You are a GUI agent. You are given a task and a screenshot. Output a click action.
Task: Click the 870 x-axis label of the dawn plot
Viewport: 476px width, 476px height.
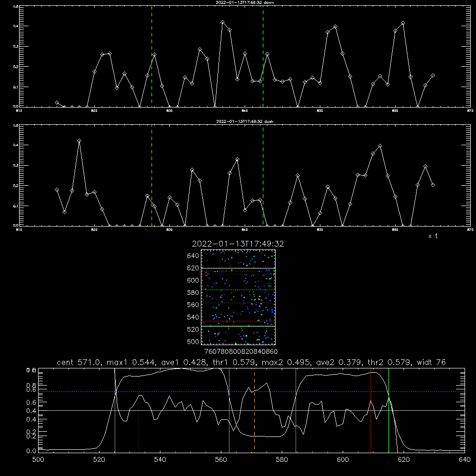pyautogui.click(x=470, y=111)
